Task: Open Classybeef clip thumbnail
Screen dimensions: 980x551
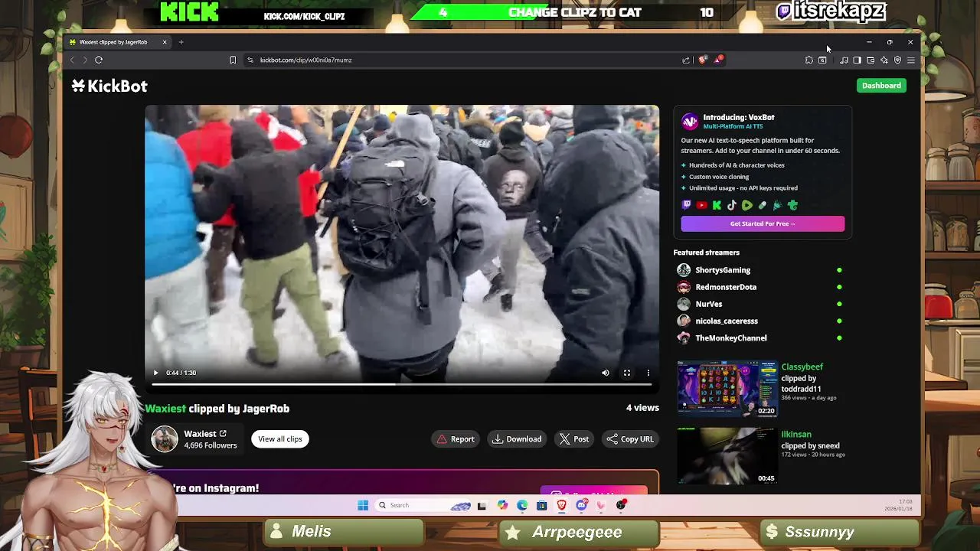Action: (x=727, y=389)
